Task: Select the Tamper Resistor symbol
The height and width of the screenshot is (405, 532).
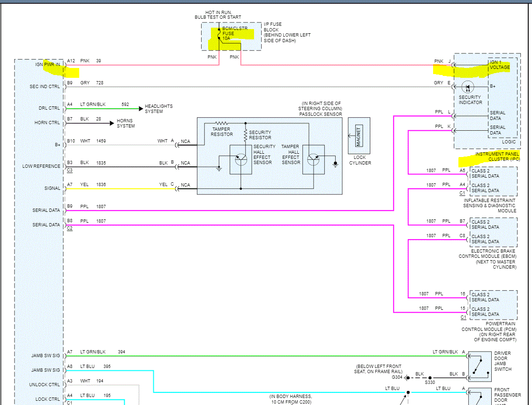Action: (x=221, y=123)
